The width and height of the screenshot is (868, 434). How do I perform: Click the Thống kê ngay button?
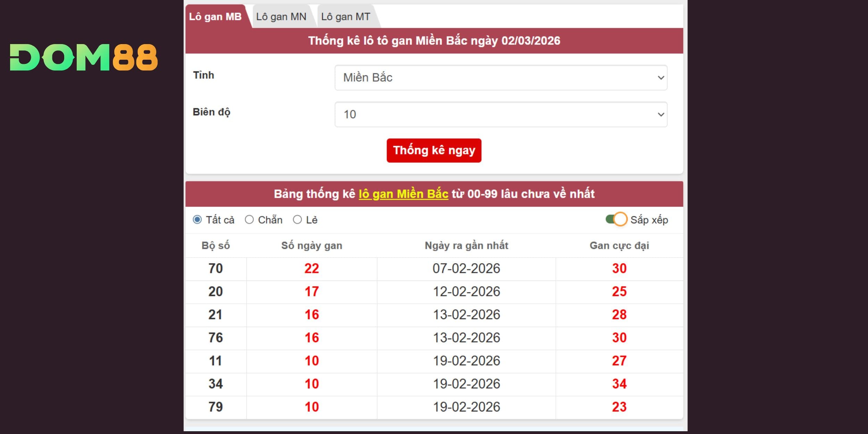[x=434, y=150]
